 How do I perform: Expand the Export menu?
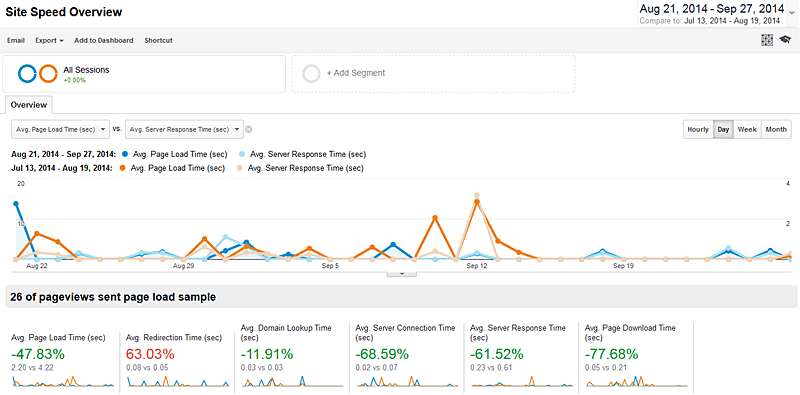[49, 40]
